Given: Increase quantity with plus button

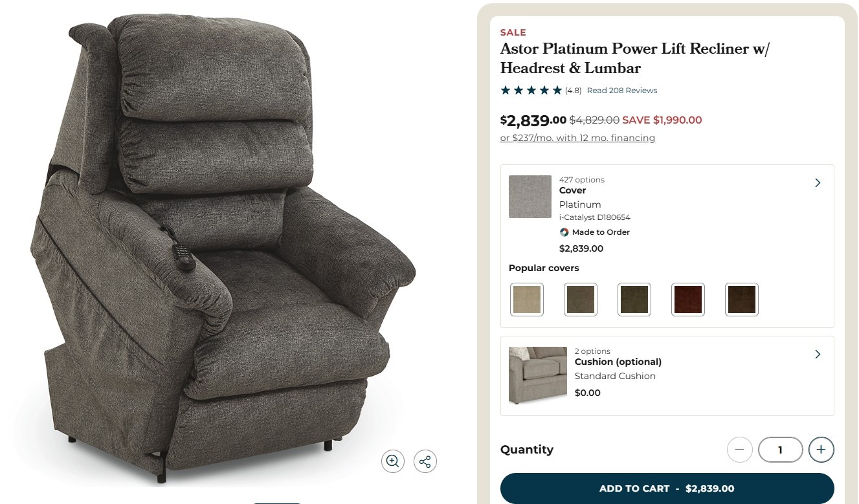Looking at the screenshot, I should (x=821, y=450).
